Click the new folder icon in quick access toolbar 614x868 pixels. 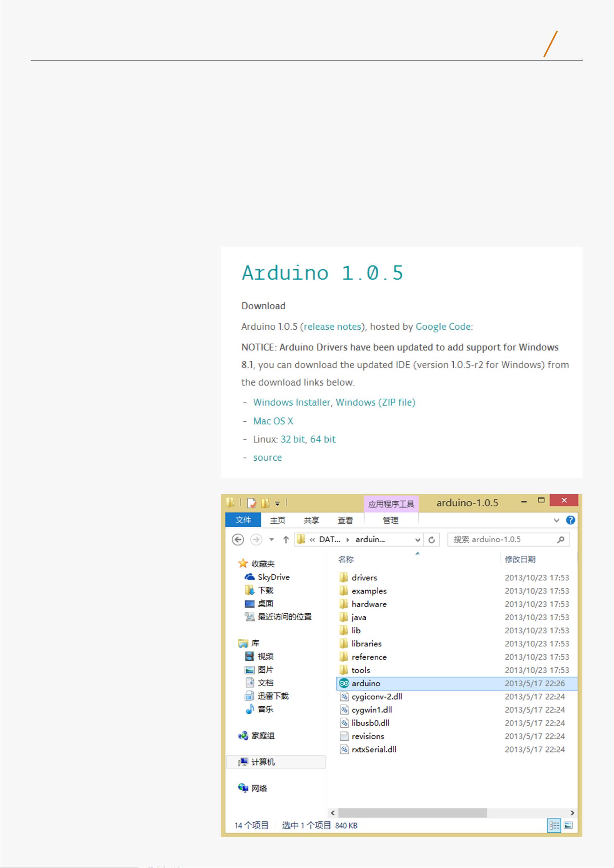coord(265,503)
